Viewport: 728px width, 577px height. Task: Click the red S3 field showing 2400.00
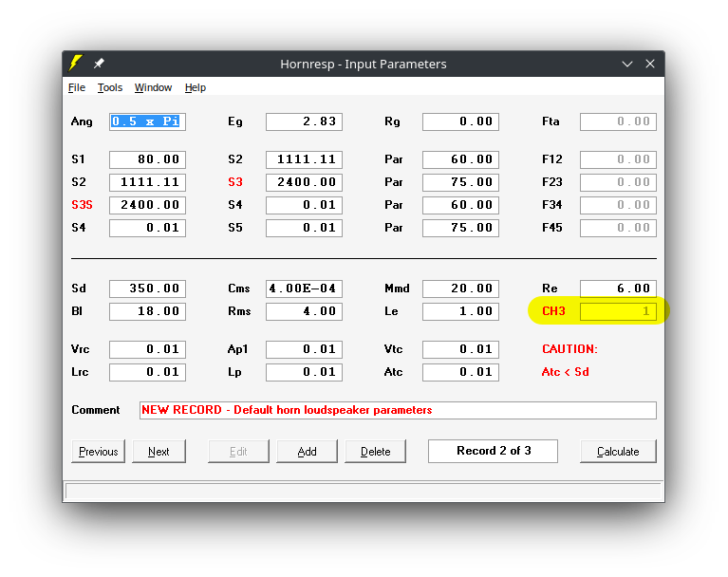(x=304, y=182)
